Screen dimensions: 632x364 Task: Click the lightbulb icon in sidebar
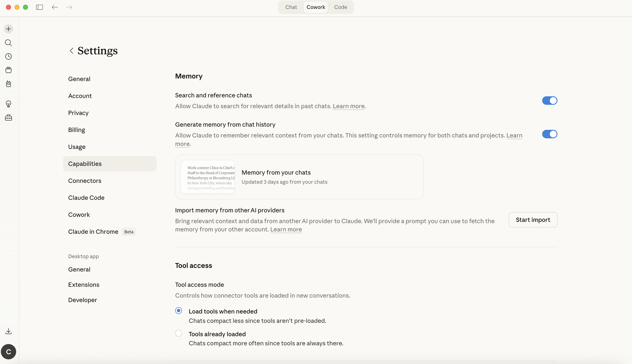point(8,104)
